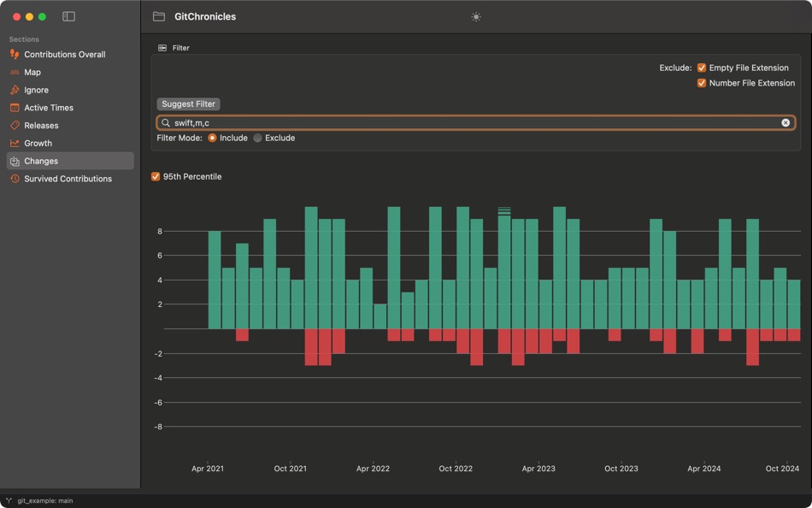This screenshot has height=508, width=812.
Task: Select the Changes section
Action: point(70,161)
